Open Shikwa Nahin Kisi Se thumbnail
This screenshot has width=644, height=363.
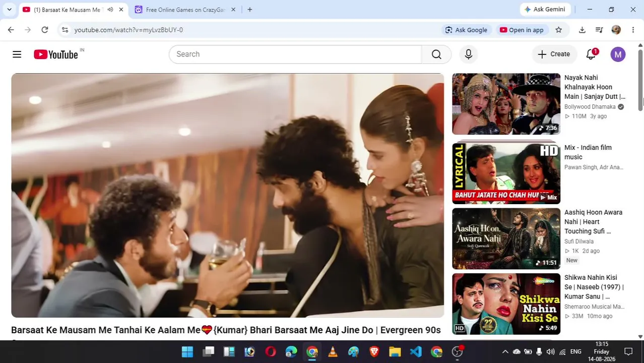tap(506, 304)
